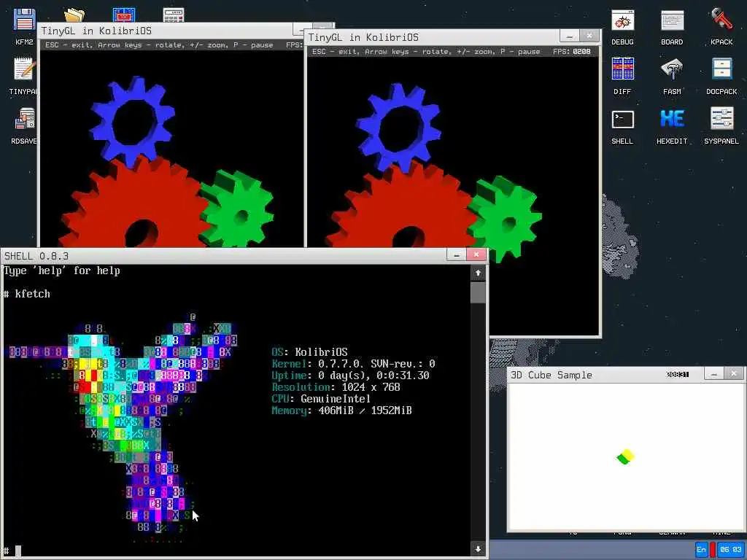This screenshot has height=560, width=747.
Task: Click the 'Type 'help' for help' line
Action: pyautogui.click(x=62, y=271)
